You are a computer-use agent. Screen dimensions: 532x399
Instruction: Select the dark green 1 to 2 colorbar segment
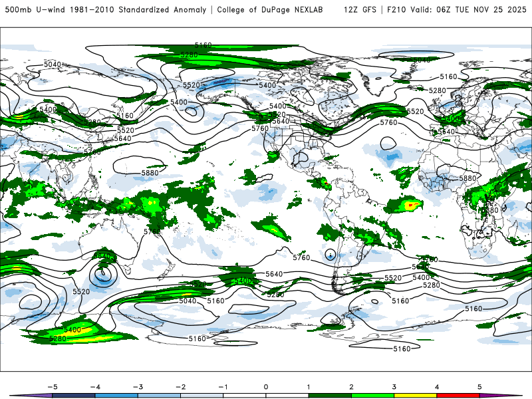[x=330, y=396]
